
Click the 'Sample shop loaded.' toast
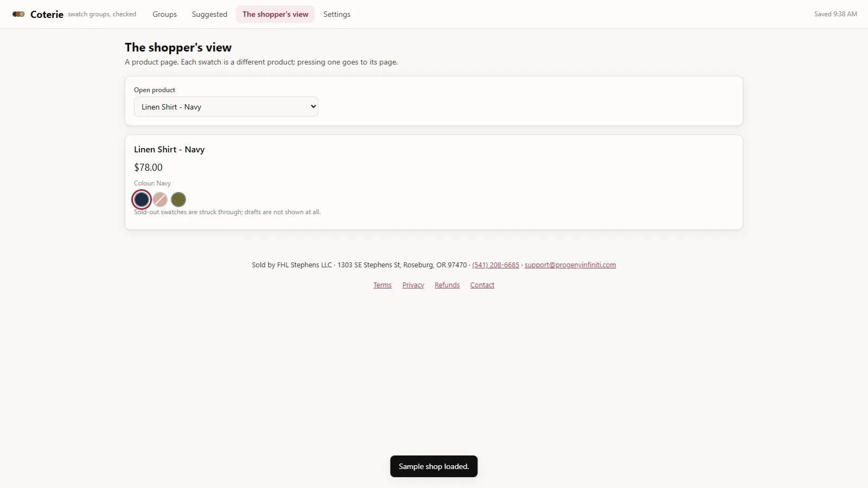pyautogui.click(x=434, y=466)
